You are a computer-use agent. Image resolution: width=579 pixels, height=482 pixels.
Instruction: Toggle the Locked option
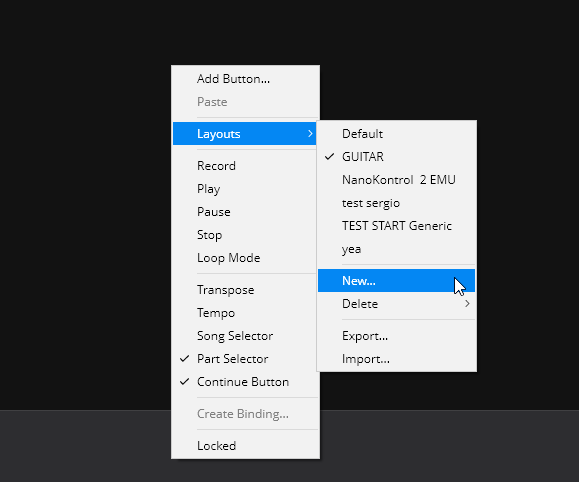point(245,446)
